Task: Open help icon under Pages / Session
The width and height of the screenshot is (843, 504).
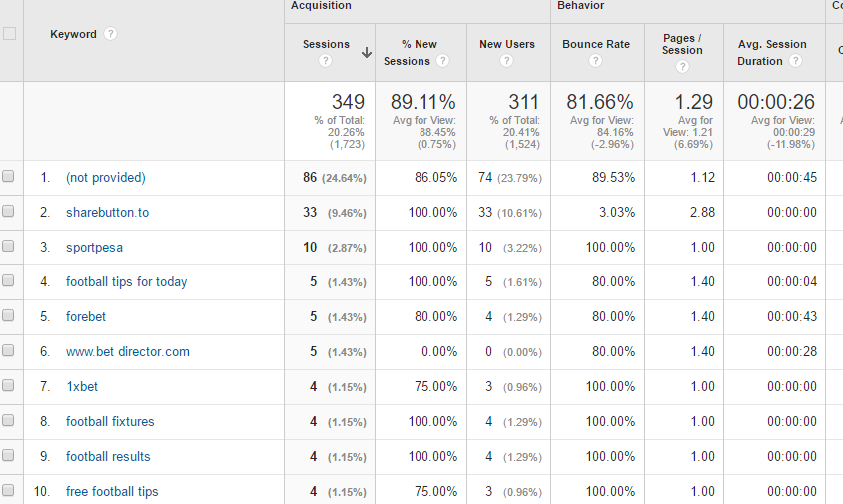Action: (x=682, y=67)
